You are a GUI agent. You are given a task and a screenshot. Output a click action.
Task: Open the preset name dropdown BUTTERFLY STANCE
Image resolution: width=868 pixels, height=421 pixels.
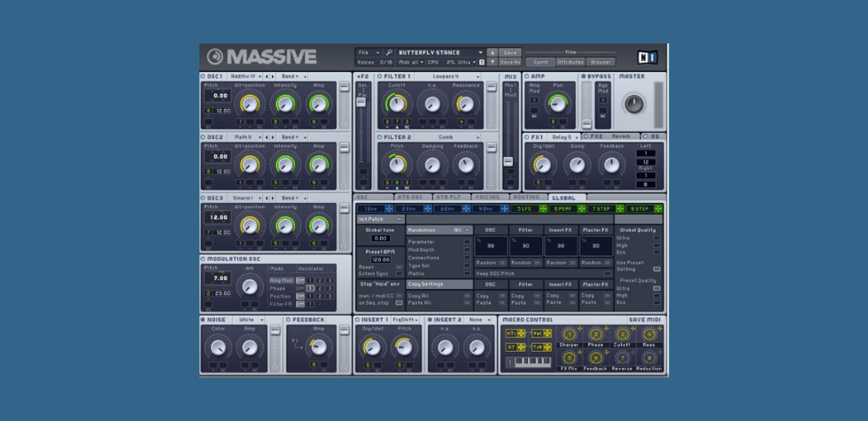(440, 52)
